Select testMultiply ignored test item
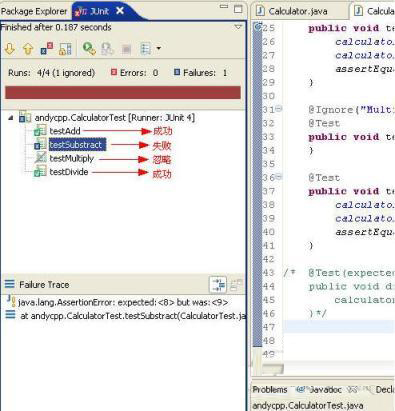The width and height of the screenshot is (395, 411). click(x=72, y=158)
